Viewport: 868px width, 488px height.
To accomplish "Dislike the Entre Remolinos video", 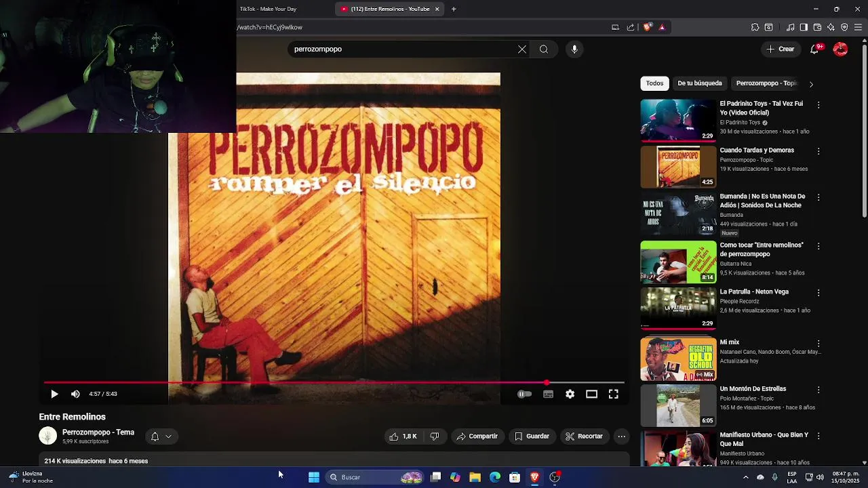I will [435, 436].
